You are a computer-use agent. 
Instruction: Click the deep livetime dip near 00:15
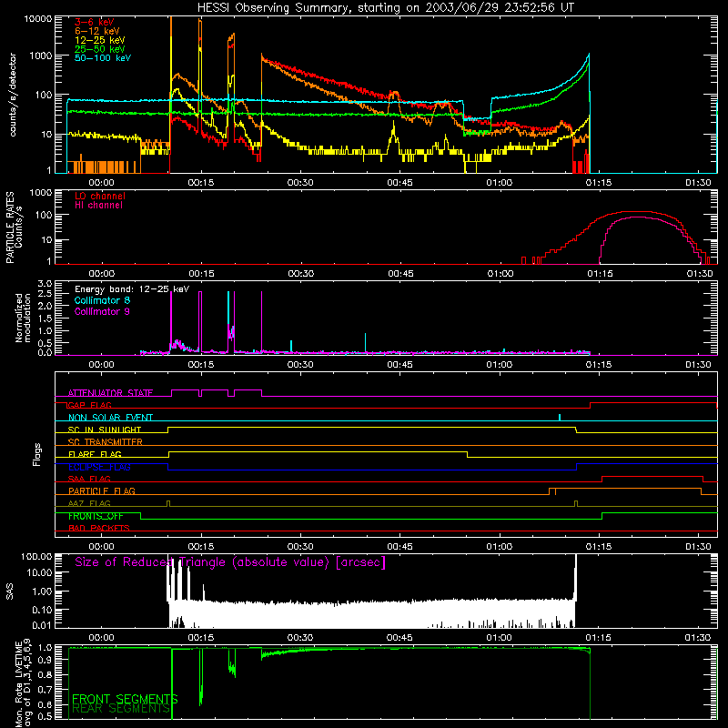pos(201,678)
